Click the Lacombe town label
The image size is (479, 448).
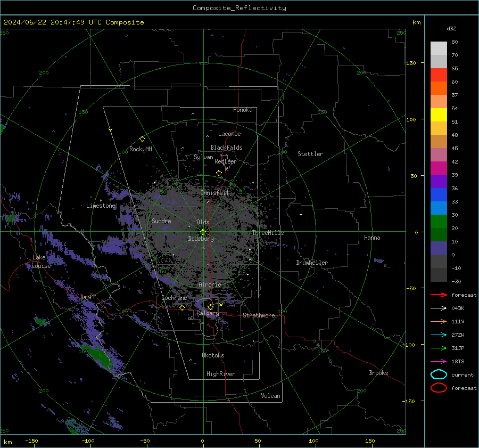[229, 134]
